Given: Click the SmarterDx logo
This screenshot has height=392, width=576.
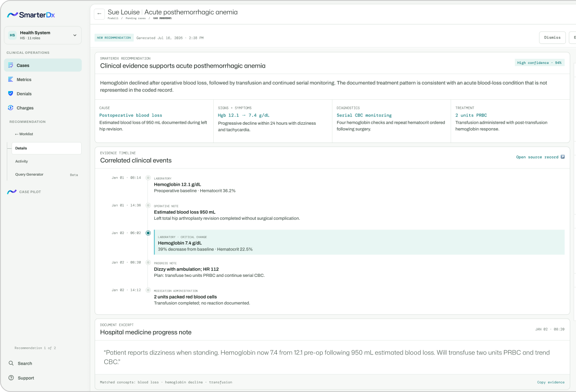Looking at the screenshot, I should coord(31,15).
